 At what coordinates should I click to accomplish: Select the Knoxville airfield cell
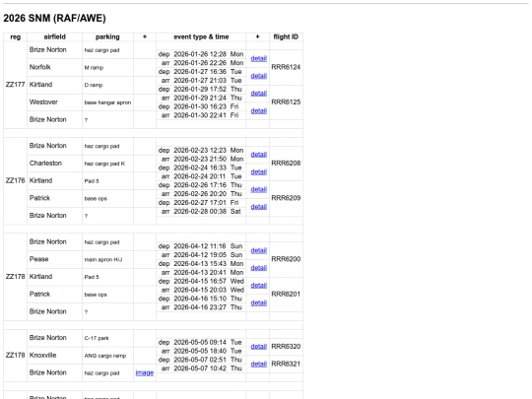pos(54,356)
